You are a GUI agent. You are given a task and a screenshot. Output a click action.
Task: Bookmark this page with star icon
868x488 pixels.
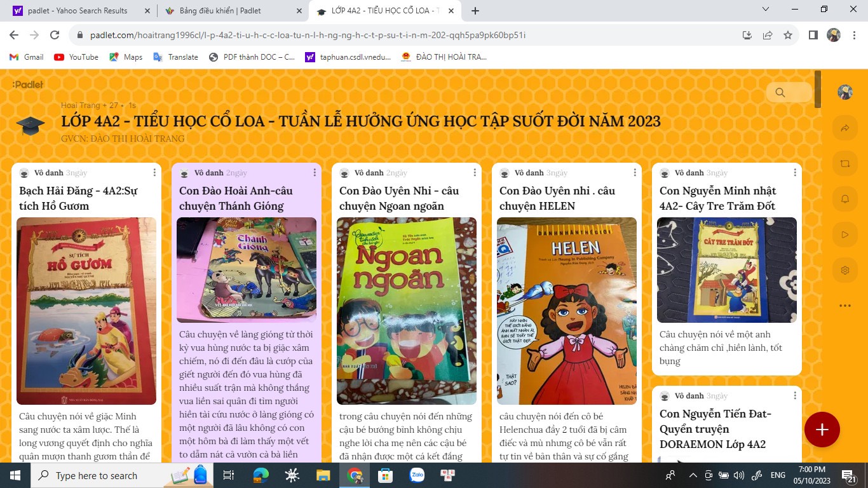[788, 36]
